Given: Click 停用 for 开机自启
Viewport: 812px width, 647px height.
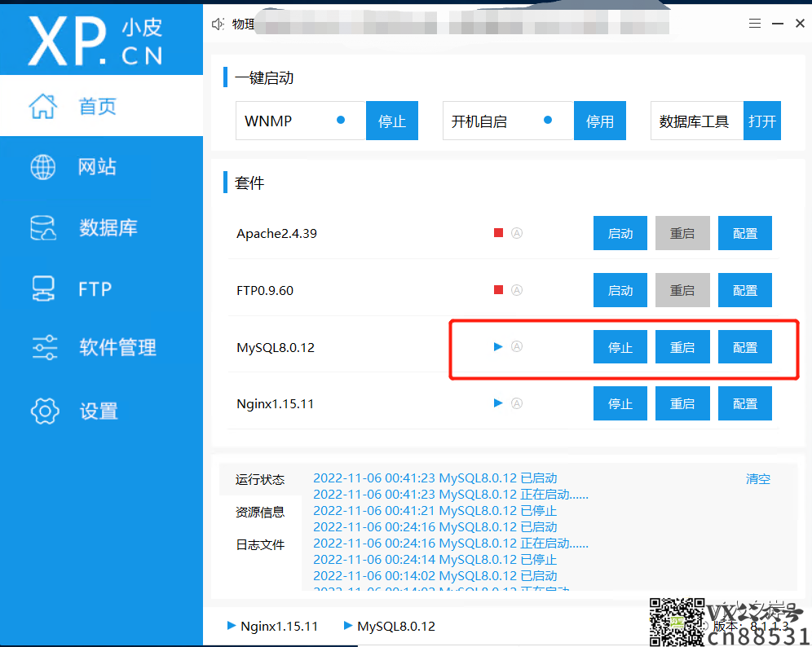Looking at the screenshot, I should coord(600,121).
